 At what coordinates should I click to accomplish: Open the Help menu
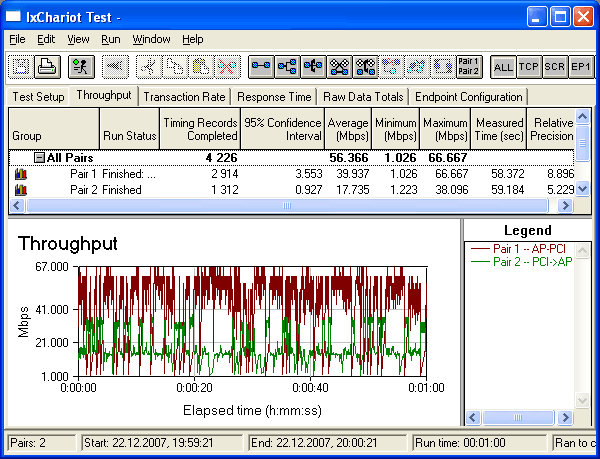point(192,39)
